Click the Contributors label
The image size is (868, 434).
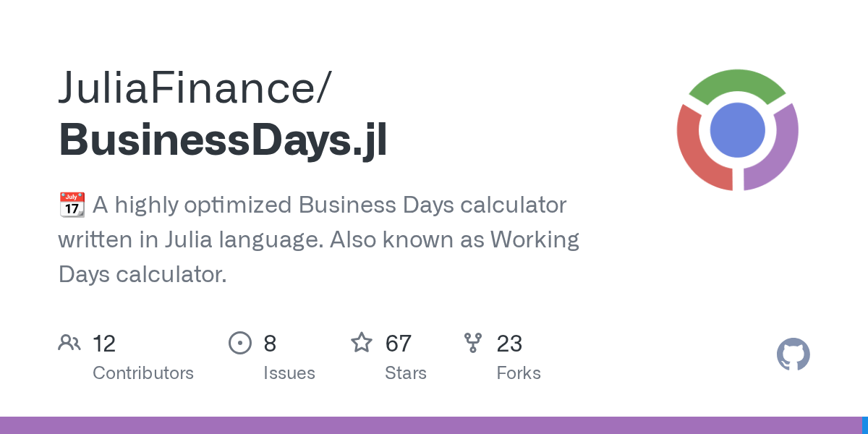pyautogui.click(x=143, y=373)
